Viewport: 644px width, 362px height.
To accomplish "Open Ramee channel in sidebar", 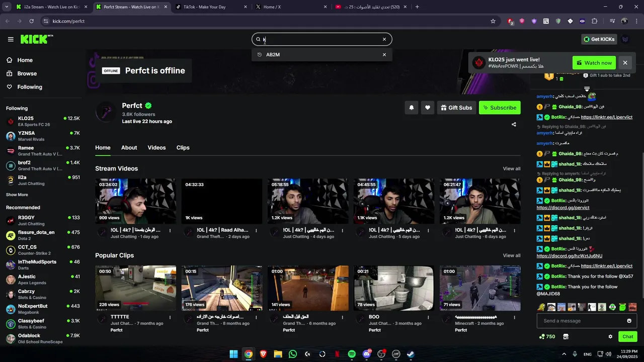I will pos(43,151).
